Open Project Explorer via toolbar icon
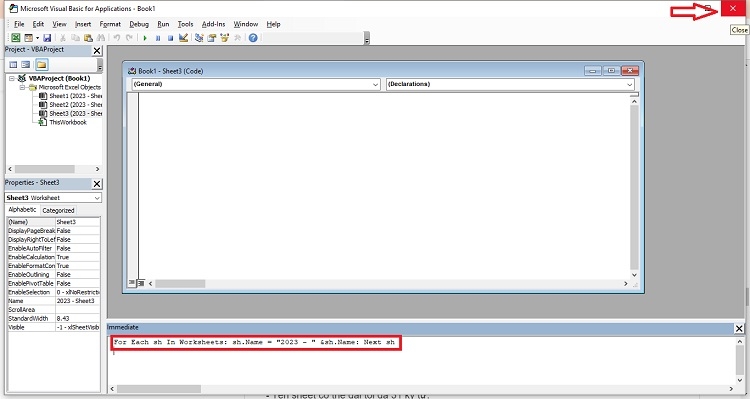This screenshot has width=750, height=399. click(x=199, y=38)
